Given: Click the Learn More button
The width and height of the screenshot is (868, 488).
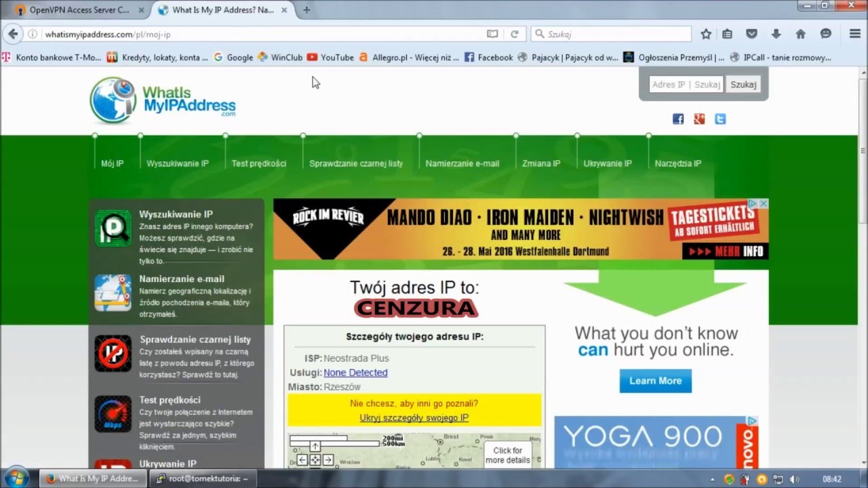Looking at the screenshot, I should click(655, 381).
